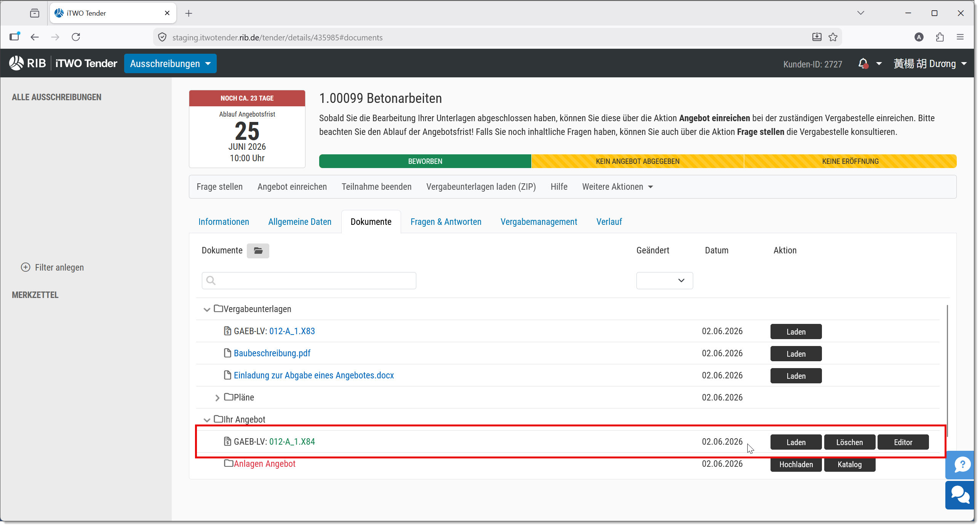Click the tab list chevron in title bar
Viewport: 980px width, 527px height.
pyautogui.click(x=861, y=13)
